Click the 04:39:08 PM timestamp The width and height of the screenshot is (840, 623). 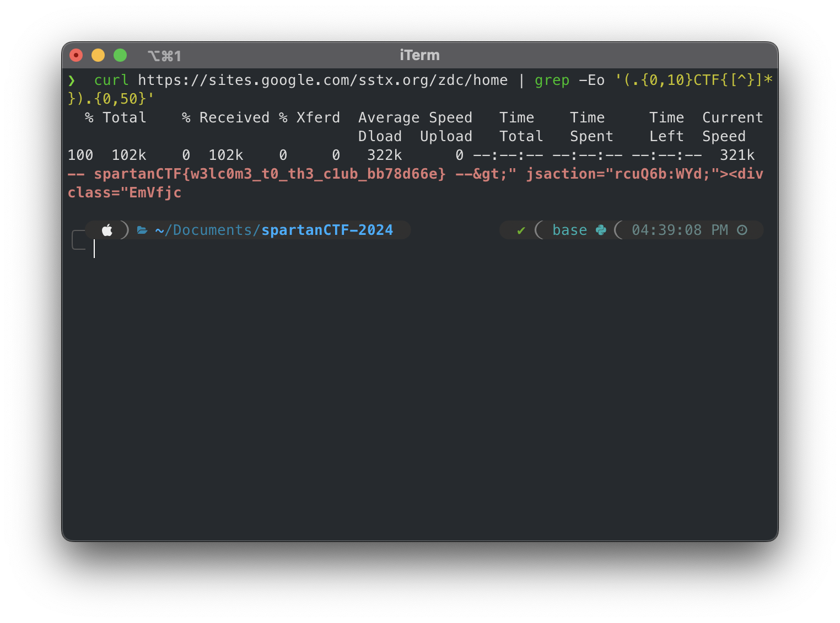pyautogui.click(x=680, y=230)
